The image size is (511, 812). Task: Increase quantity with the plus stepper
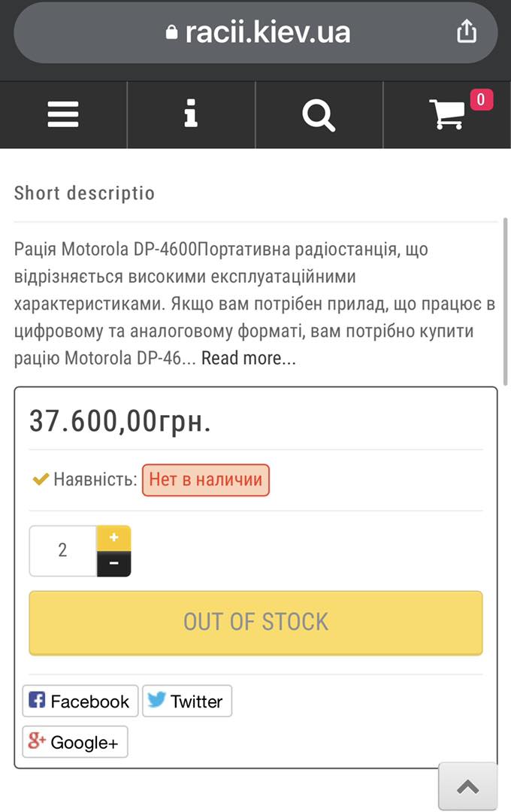pyautogui.click(x=114, y=536)
